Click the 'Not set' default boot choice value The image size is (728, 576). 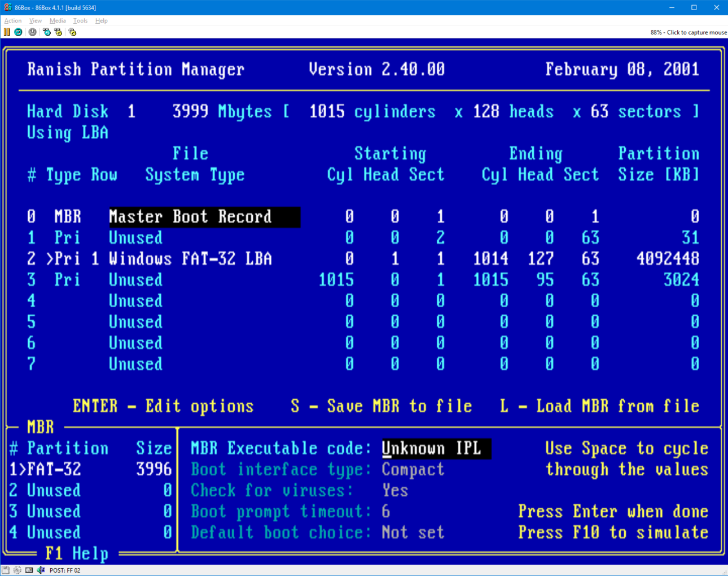(413, 533)
